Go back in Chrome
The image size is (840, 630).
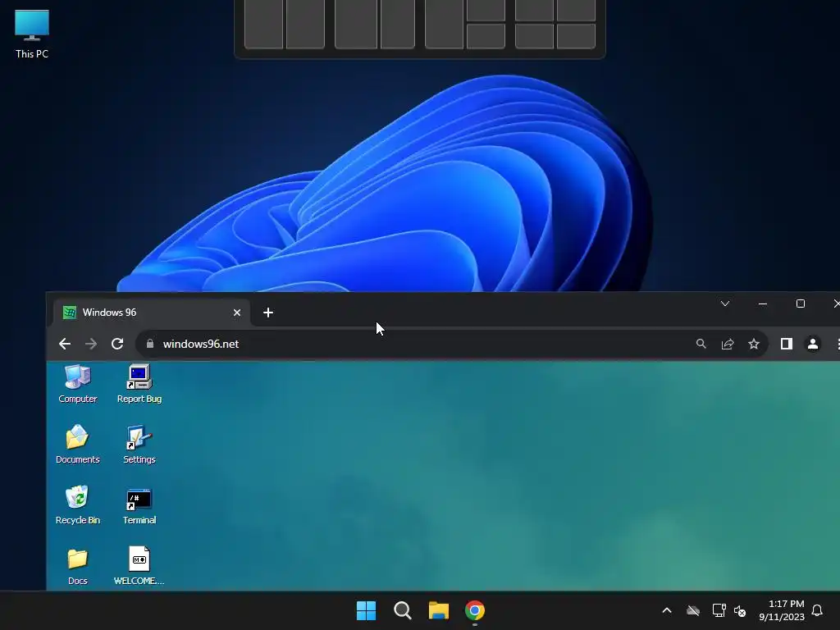tap(64, 344)
